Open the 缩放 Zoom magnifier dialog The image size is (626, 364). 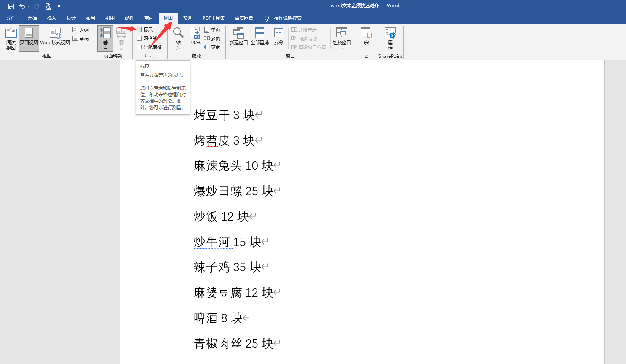[178, 39]
